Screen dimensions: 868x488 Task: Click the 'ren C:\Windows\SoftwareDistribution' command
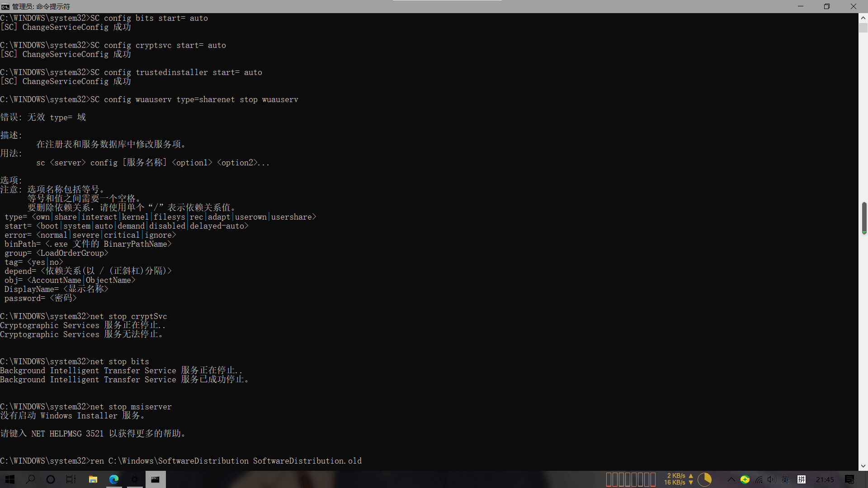(x=226, y=461)
